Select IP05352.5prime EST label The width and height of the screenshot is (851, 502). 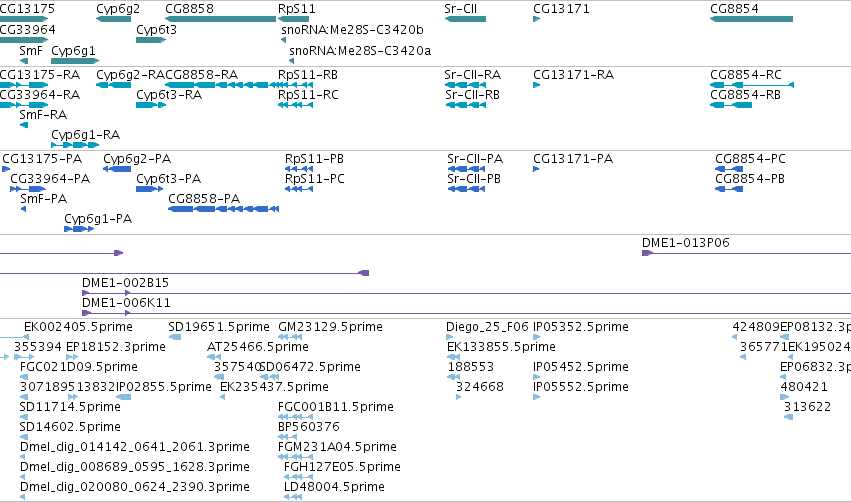581,327
